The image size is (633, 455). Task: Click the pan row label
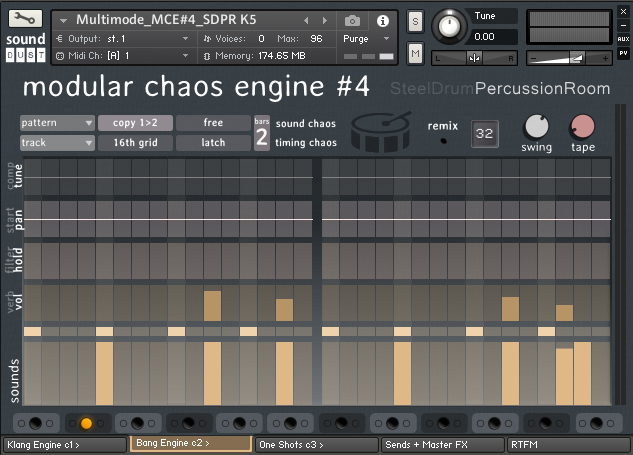(19, 220)
